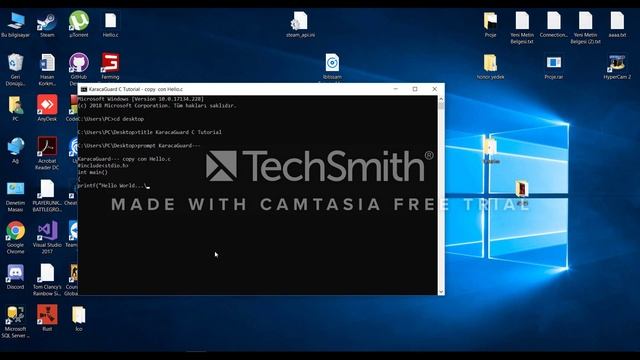Launch HyperCam 2 shortcut
The image size is (640, 360).
pos(617,67)
